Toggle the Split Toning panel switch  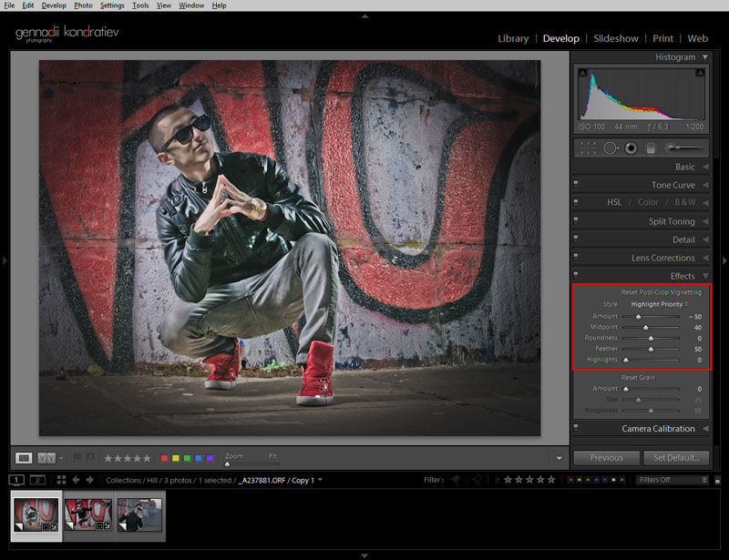[576, 220]
